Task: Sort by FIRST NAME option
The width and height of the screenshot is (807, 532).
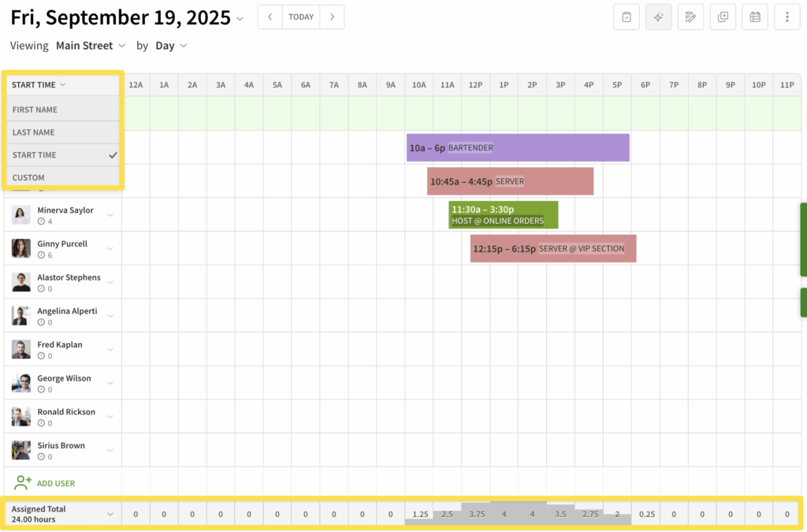Action: tap(35, 110)
